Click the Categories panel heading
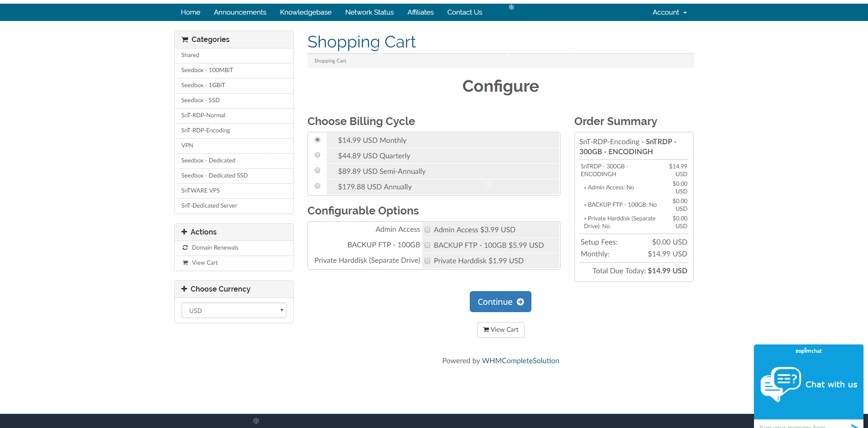 tap(234, 40)
